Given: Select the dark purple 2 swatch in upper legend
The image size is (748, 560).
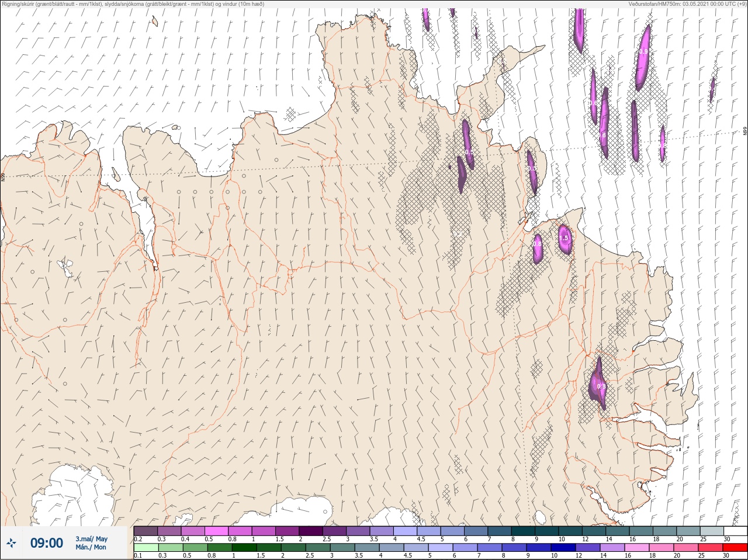Looking at the screenshot, I should (x=311, y=531).
